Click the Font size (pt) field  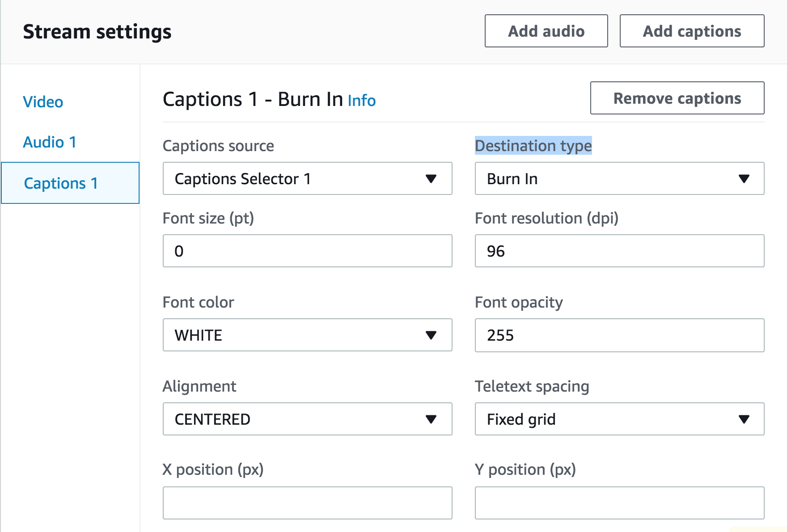pyautogui.click(x=307, y=251)
